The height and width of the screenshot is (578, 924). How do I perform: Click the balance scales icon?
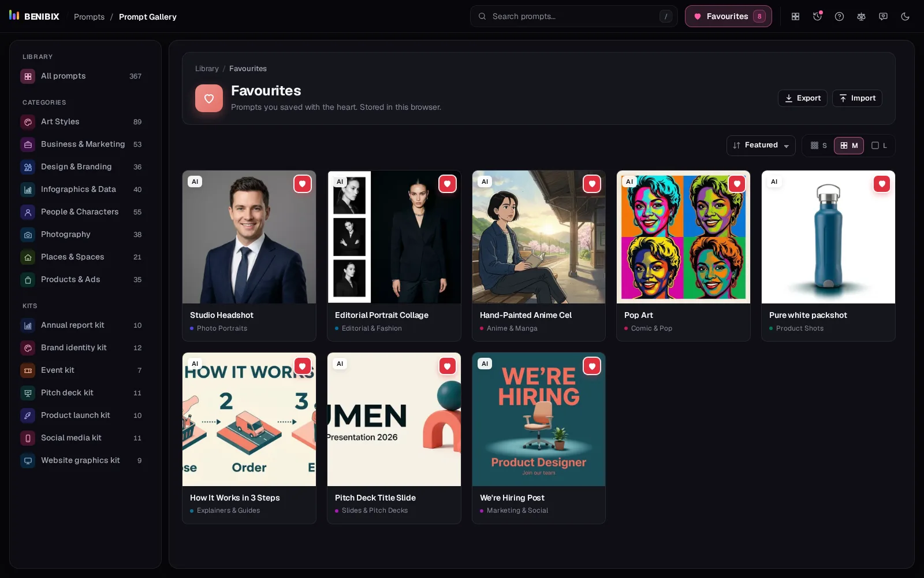pos(861,16)
